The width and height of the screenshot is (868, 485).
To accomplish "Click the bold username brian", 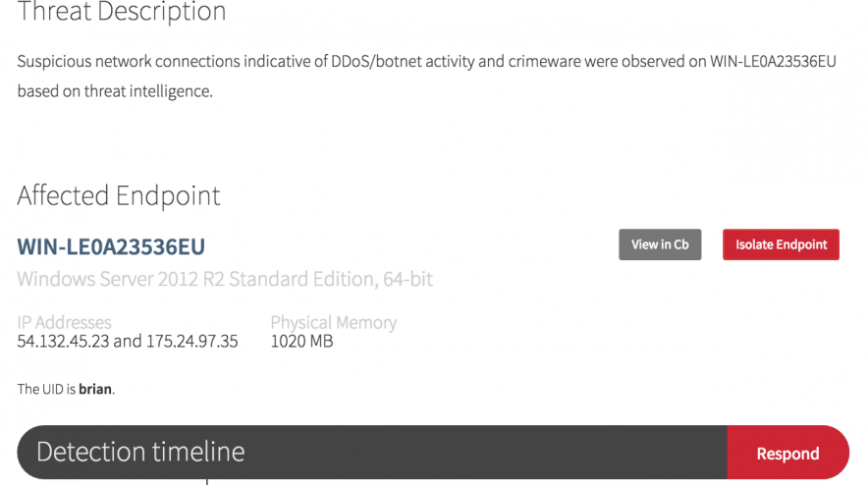I will tap(95, 389).
